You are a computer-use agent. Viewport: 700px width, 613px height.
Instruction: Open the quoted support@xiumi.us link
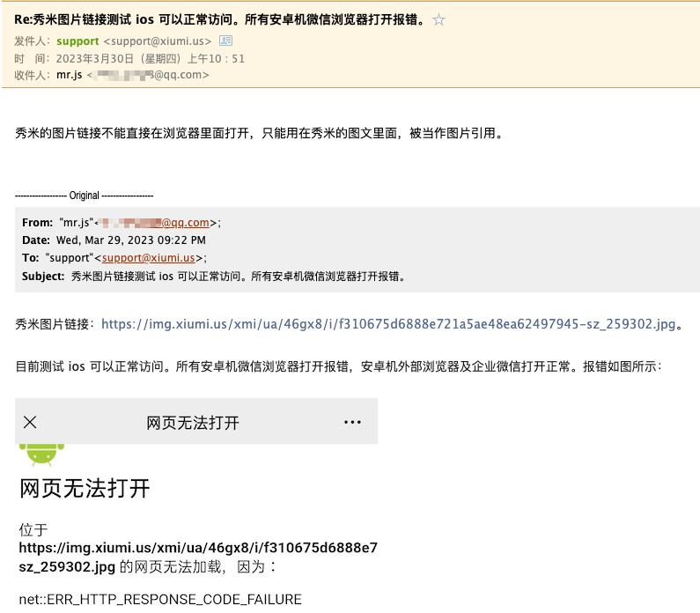[x=148, y=257]
